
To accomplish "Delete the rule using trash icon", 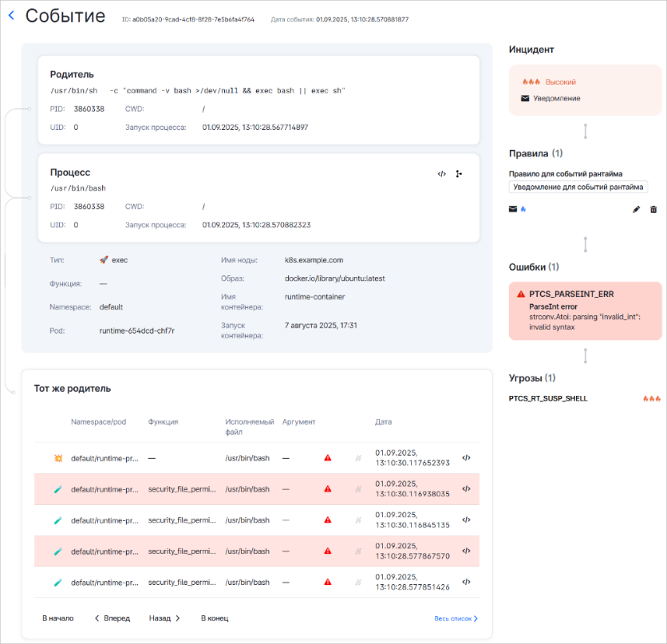I will pos(653,209).
